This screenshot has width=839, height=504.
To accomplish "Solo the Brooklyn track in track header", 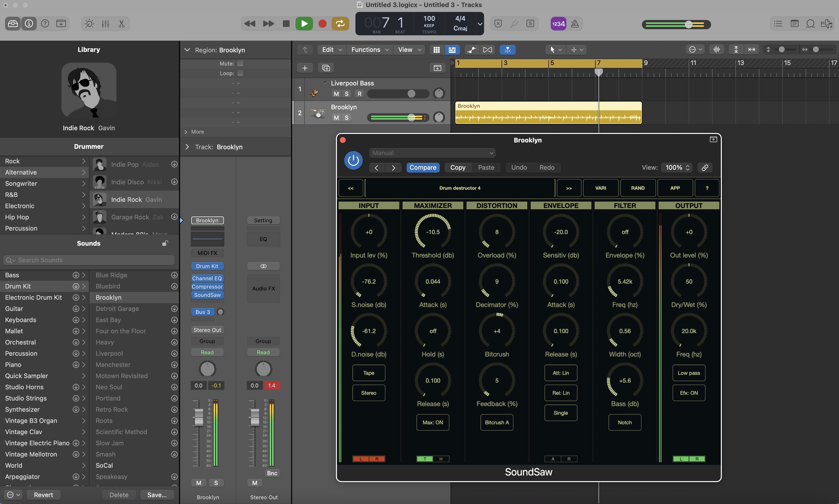I will (x=347, y=118).
